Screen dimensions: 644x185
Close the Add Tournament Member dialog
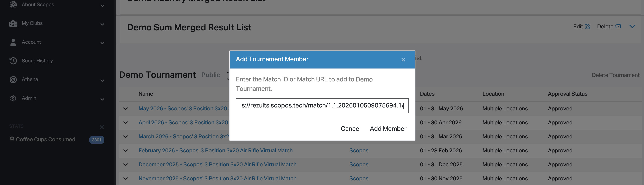[x=403, y=60]
